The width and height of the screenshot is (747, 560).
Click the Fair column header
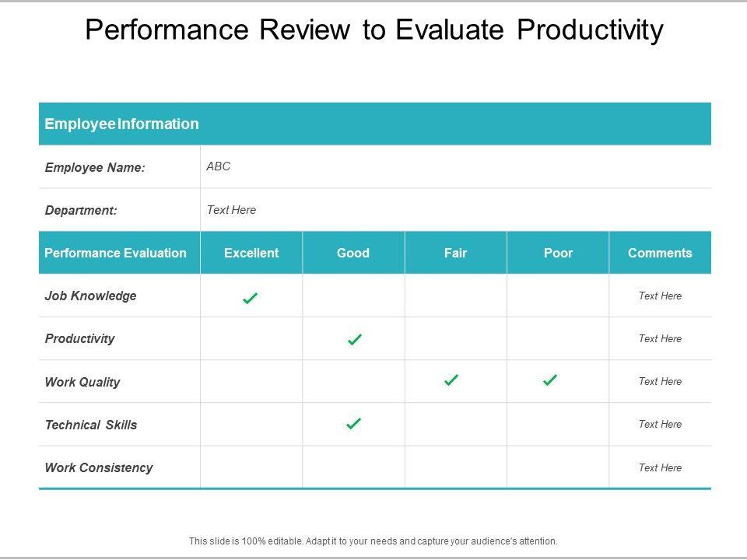click(x=455, y=253)
